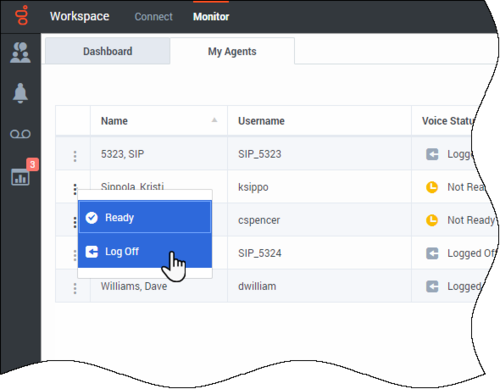This screenshot has height=389, width=500.
Task: Click the username cspencer
Action: 259,220
